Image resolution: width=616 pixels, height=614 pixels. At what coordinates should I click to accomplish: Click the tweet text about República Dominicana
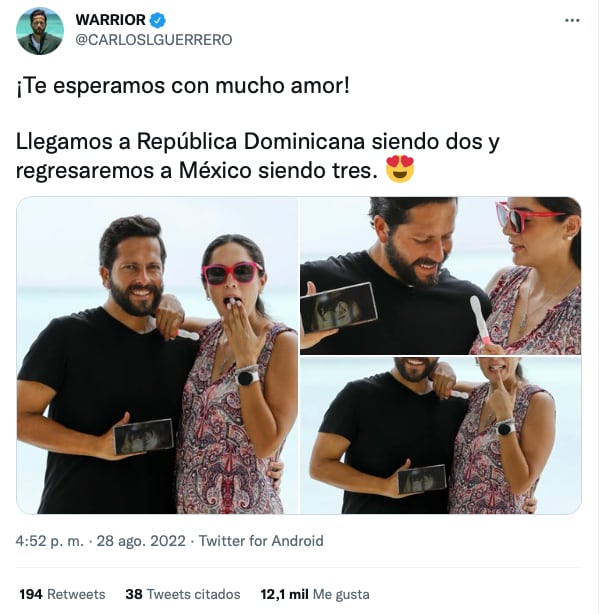[258, 156]
